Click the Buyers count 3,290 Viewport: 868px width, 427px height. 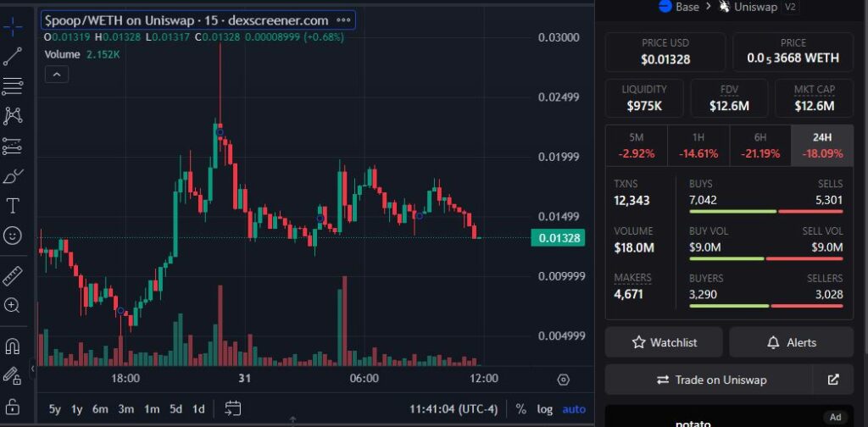click(x=703, y=294)
